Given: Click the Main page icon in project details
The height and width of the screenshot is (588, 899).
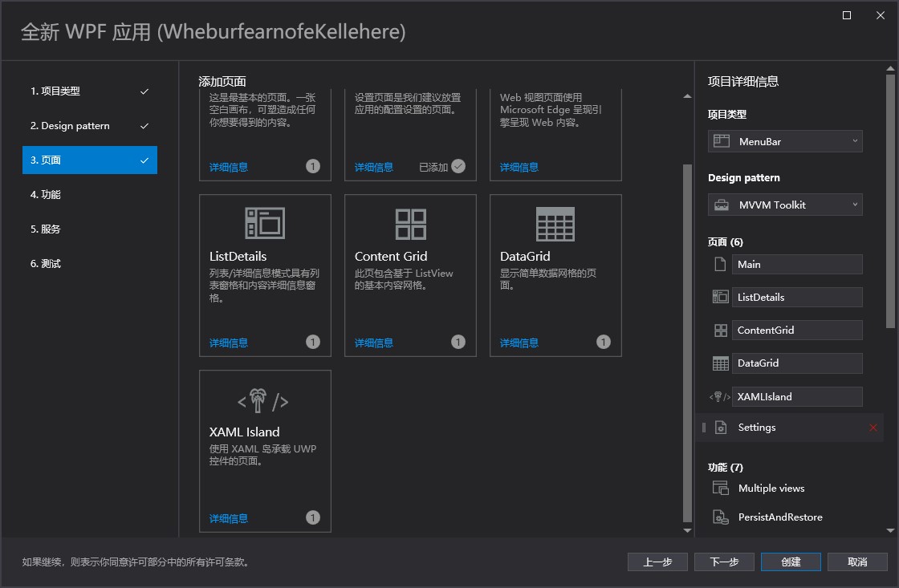Looking at the screenshot, I should click(720, 264).
